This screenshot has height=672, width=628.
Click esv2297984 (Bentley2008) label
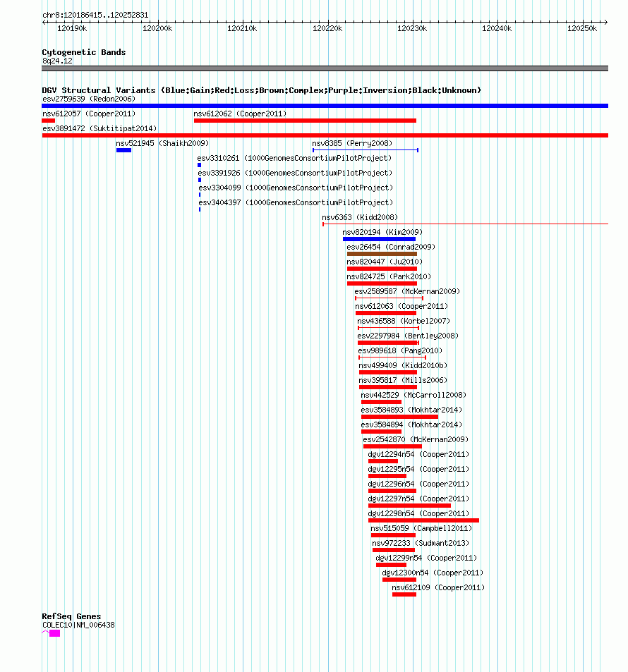(x=408, y=336)
